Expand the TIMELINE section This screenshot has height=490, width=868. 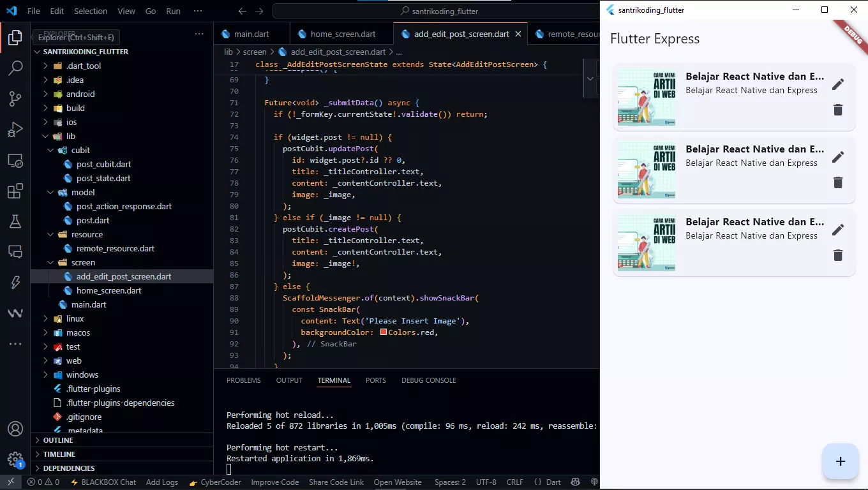click(122, 454)
